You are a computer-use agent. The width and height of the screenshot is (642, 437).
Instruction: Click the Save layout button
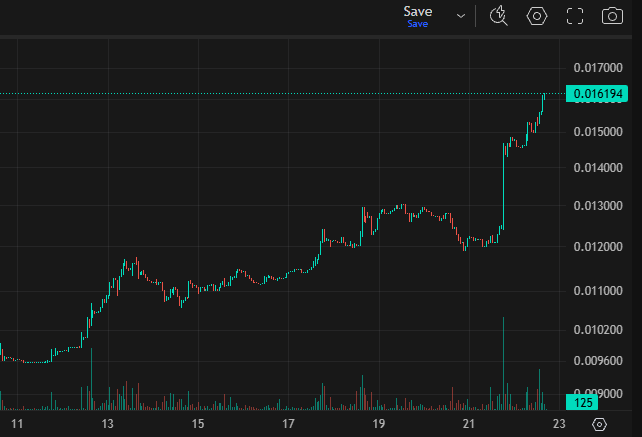(418, 16)
